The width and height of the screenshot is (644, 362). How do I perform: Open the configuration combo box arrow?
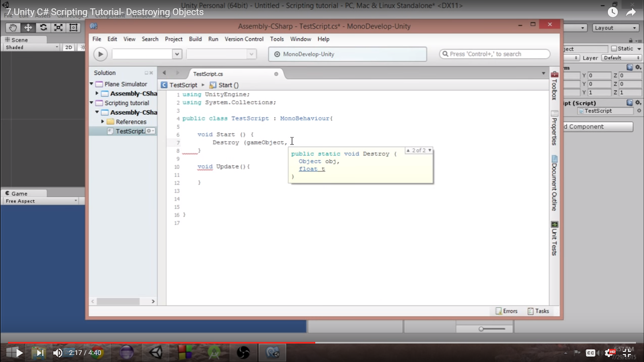(177, 54)
